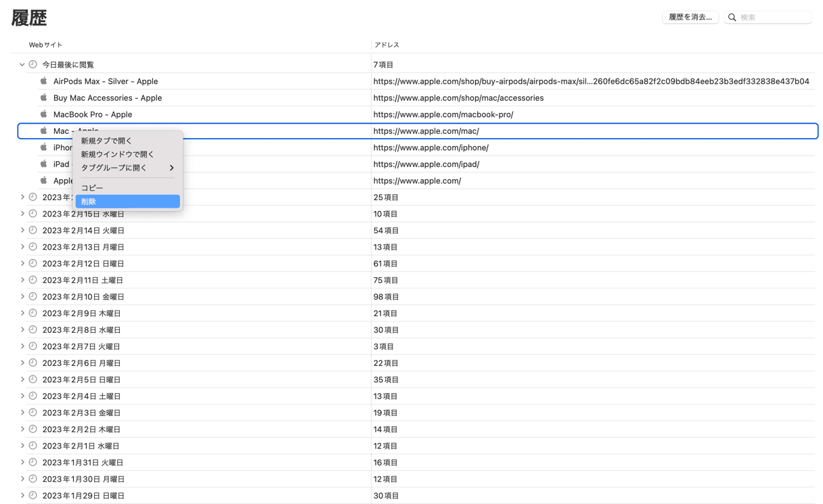Click the 3項目 count cell
823x504 pixels.
point(384,346)
